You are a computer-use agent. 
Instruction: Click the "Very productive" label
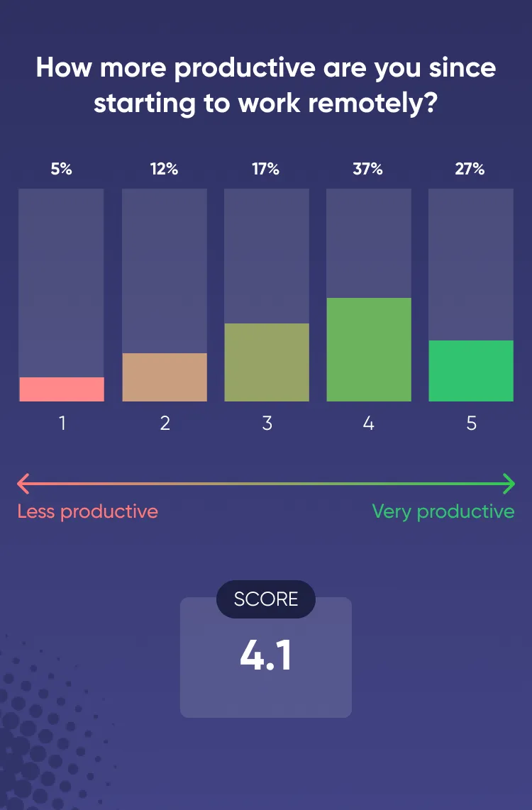coord(443,511)
